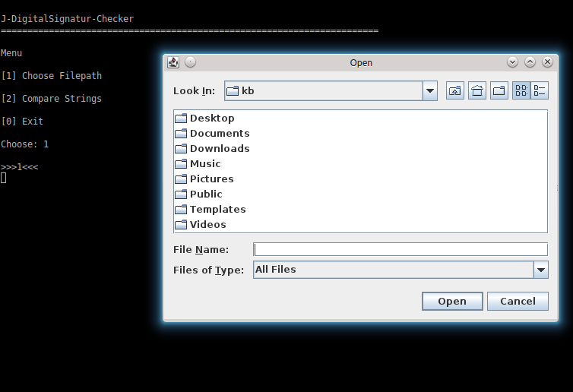
Task: Click the '[2] Compare Strings' terminal line
Action: [x=51, y=99]
